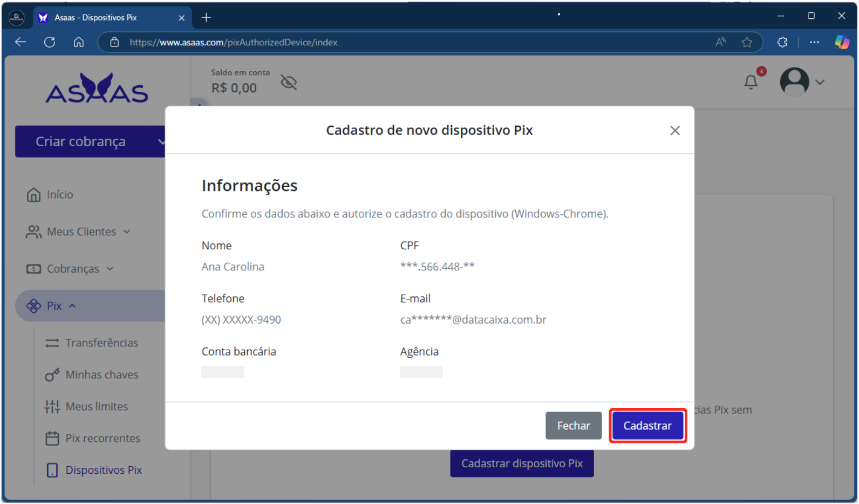859x504 pixels.
Task: Click the address bar URL
Action: coord(234,42)
